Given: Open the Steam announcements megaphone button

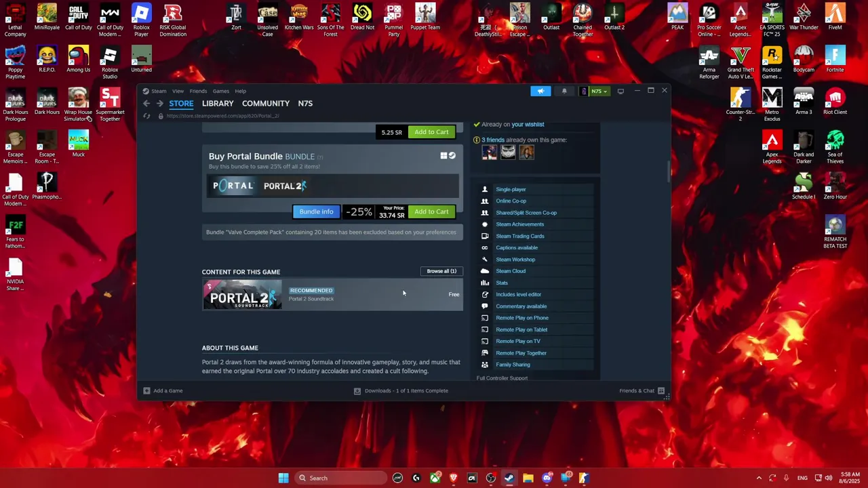Looking at the screenshot, I should tap(540, 91).
